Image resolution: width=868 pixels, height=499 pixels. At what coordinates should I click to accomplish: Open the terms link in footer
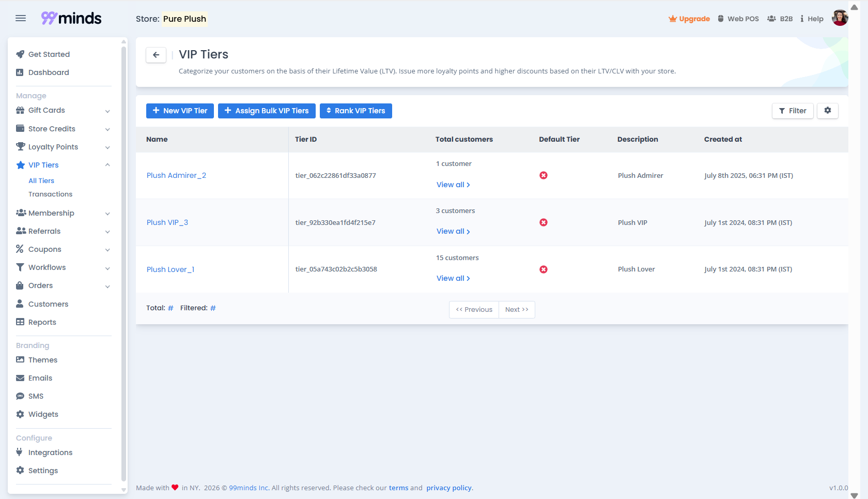pos(398,488)
